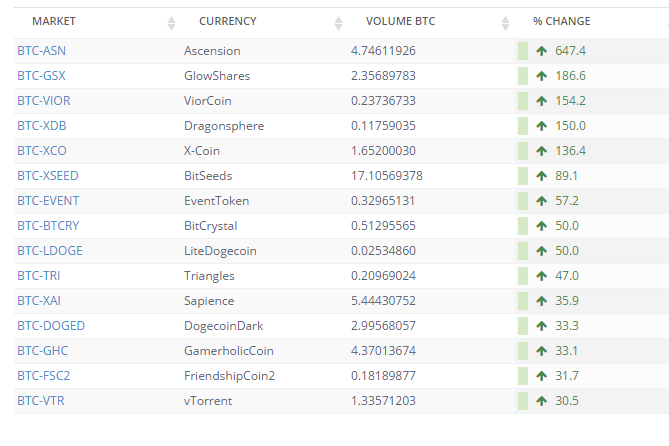Select the BitCrystal currency cell
The height and width of the screenshot is (446, 669).
(x=210, y=226)
